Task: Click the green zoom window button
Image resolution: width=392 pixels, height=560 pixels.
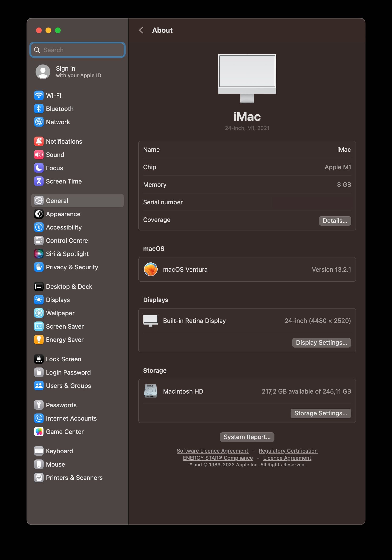Action: (x=58, y=30)
